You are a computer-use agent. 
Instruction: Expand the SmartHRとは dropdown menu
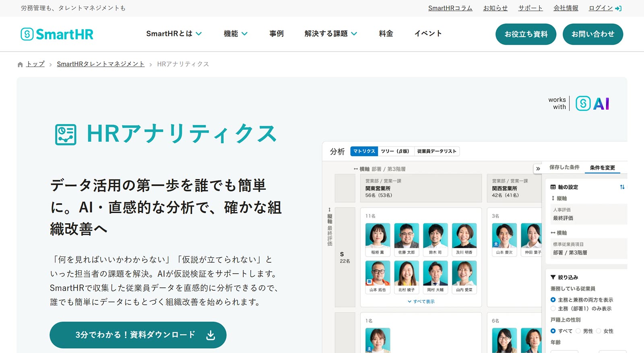(x=174, y=34)
